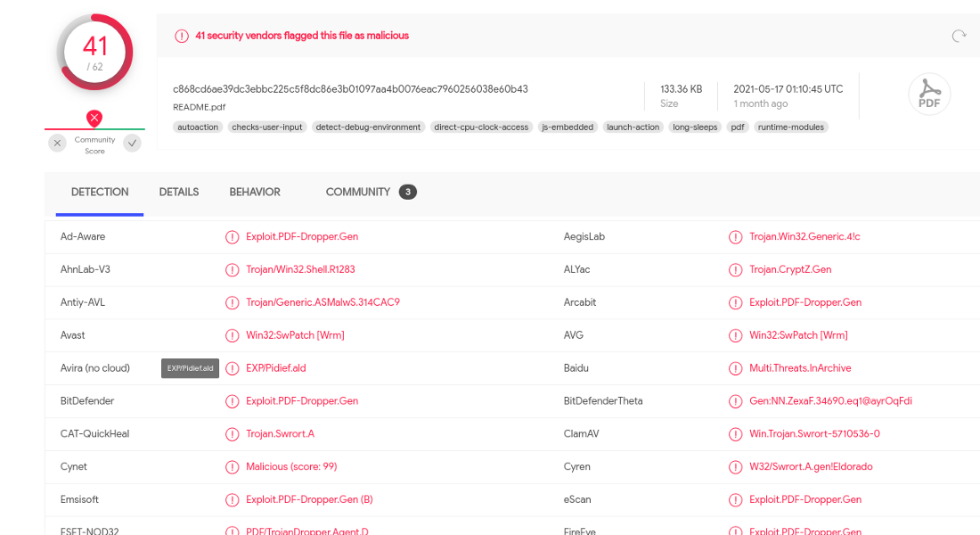Click the alert icon in the Avira row
The image size is (980, 535).
click(x=232, y=368)
